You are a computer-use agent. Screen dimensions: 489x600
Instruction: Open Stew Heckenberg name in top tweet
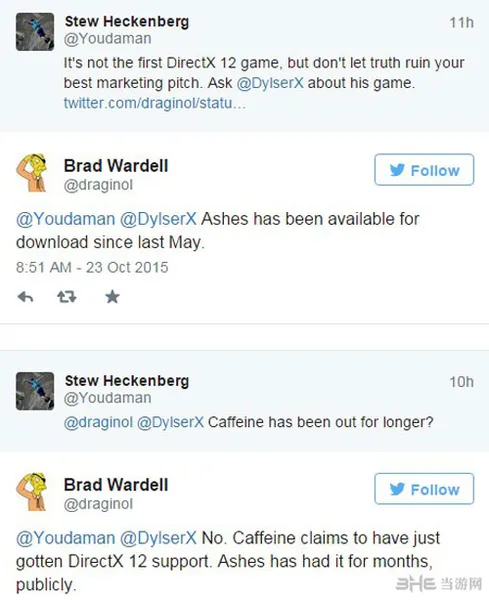(127, 21)
